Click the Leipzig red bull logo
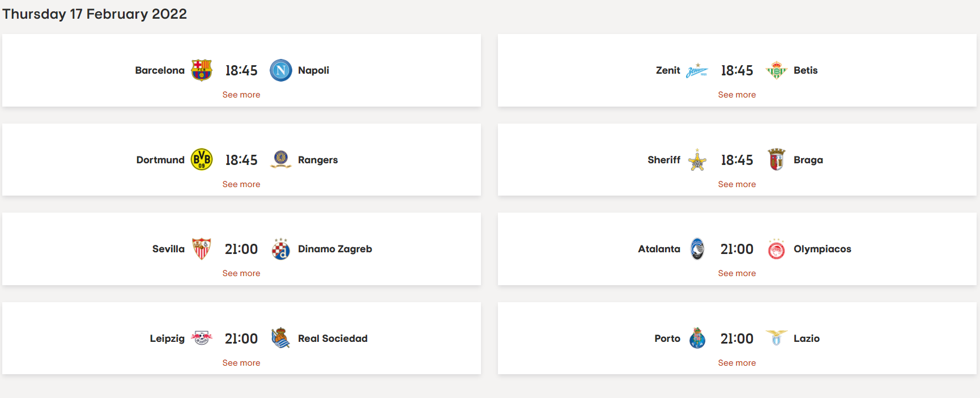The width and height of the screenshot is (980, 398). click(202, 338)
